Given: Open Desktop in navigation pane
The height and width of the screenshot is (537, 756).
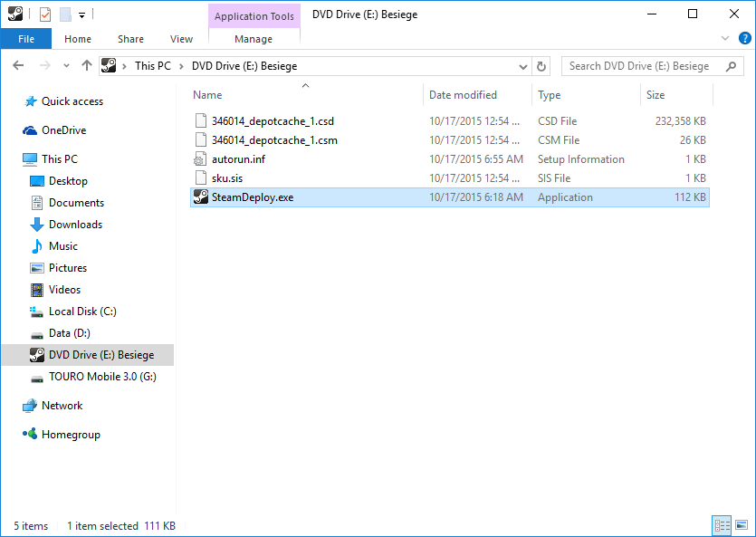Looking at the screenshot, I should pos(68,181).
